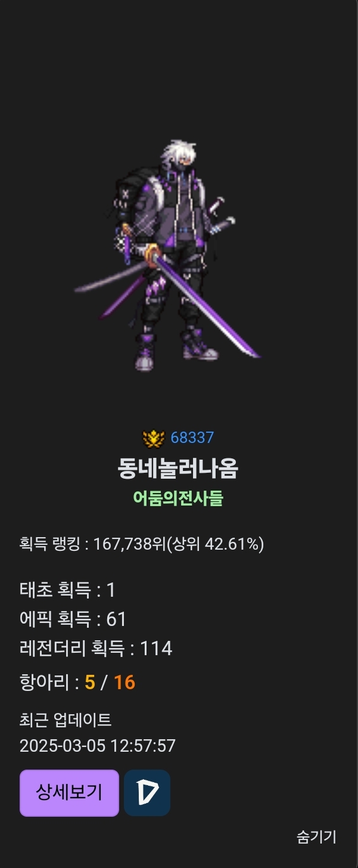
Task: Select the blue fame number 68337
Action: click(x=192, y=438)
